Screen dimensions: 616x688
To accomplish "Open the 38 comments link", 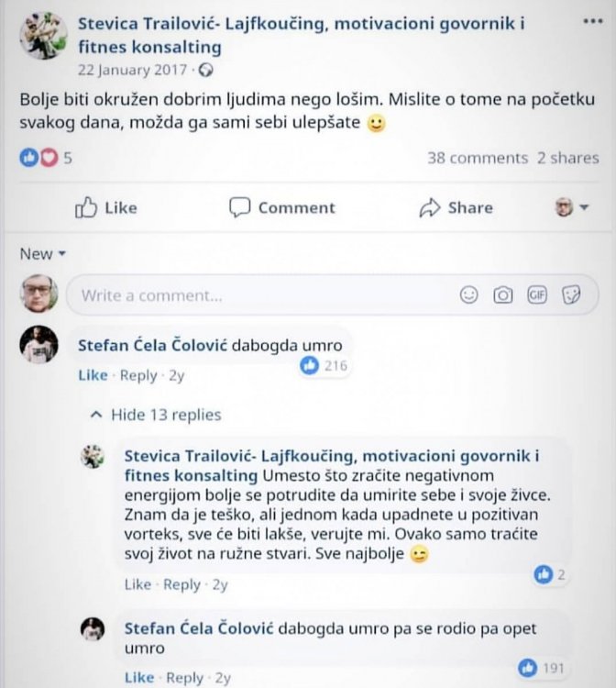I will [478, 158].
